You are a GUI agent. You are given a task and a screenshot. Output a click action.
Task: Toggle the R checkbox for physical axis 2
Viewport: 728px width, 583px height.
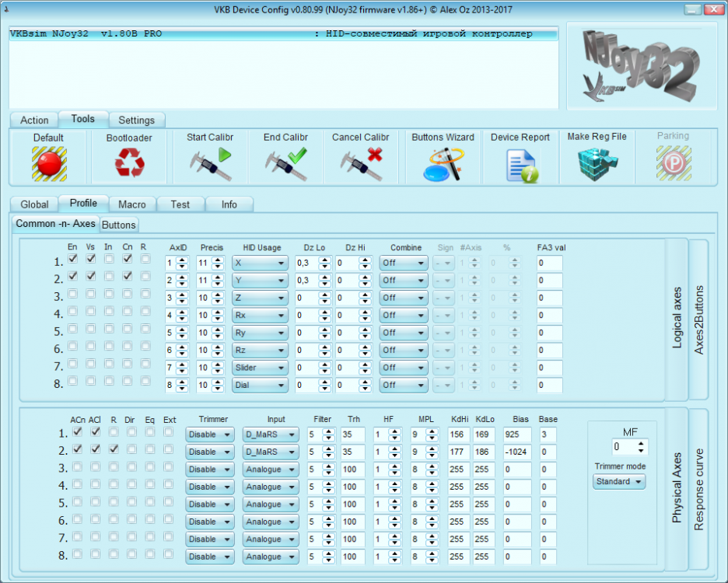coord(114,449)
